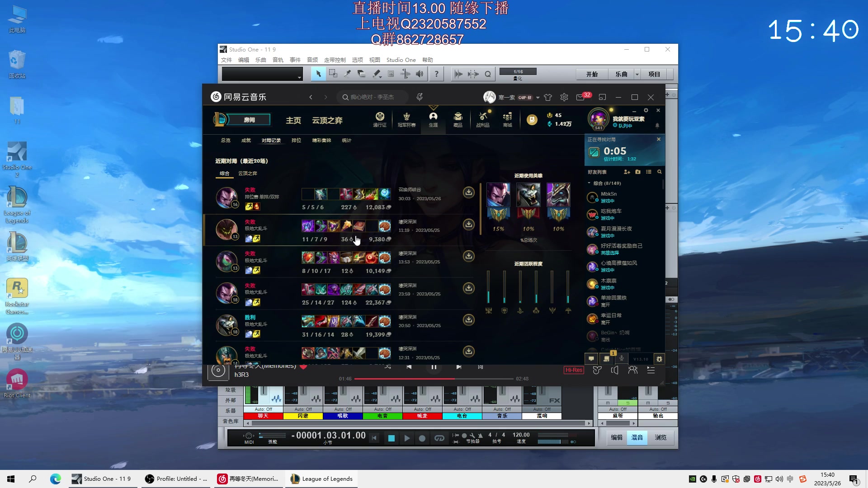Click the 电音 green channel color label

pyautogui.click(x=382, y=416)
